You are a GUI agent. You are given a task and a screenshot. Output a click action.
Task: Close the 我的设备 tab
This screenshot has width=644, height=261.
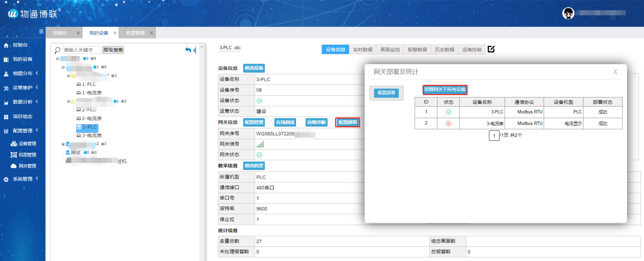115,33
